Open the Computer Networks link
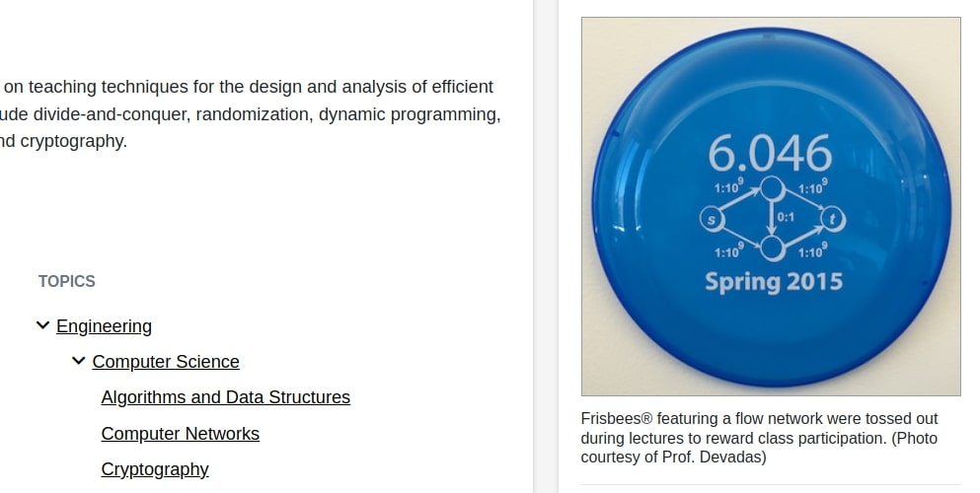The image size is (980, 493). point(180,434)
